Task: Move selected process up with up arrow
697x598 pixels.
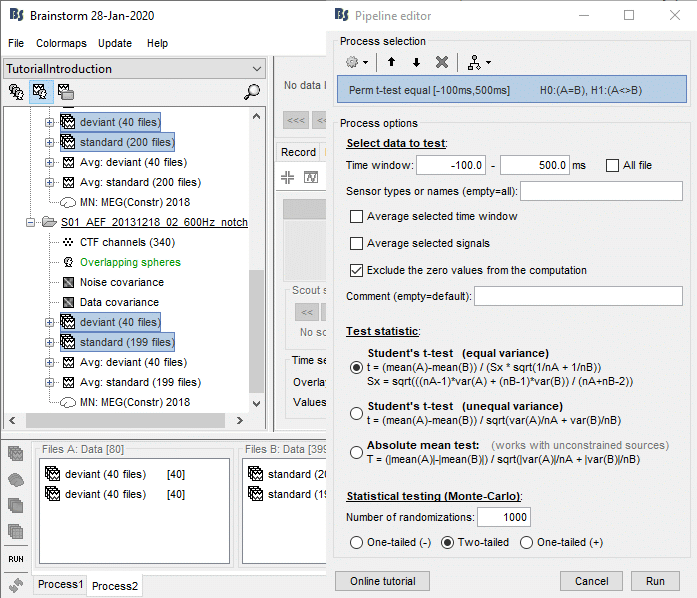Action: (x=391, y=62)
